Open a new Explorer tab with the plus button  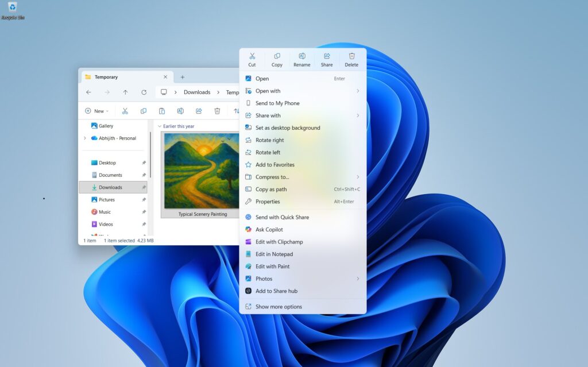[183, 76]
